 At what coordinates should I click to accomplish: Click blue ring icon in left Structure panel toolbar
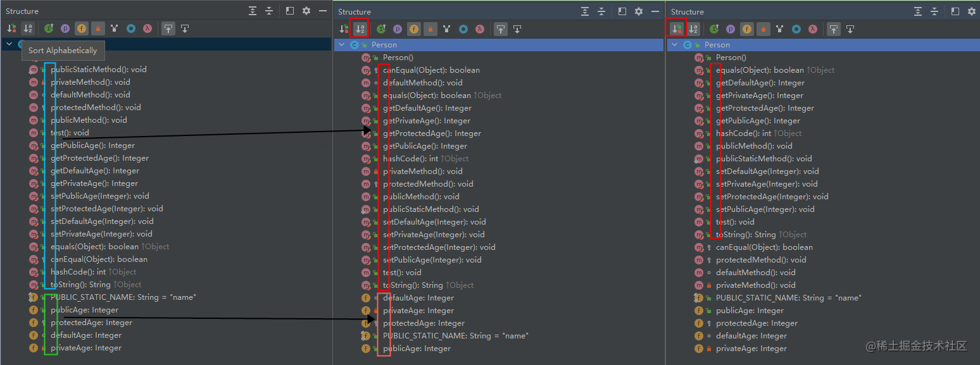[130, 28]
